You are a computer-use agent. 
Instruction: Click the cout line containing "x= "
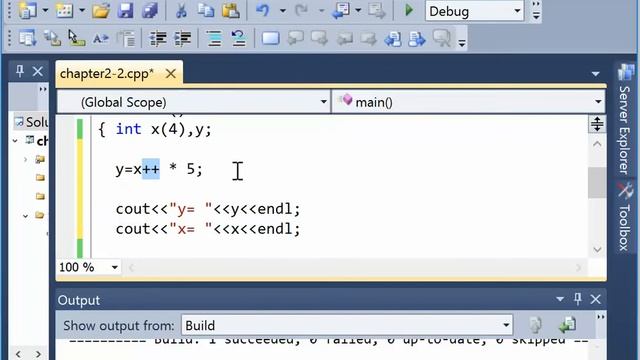pos(208,229)
